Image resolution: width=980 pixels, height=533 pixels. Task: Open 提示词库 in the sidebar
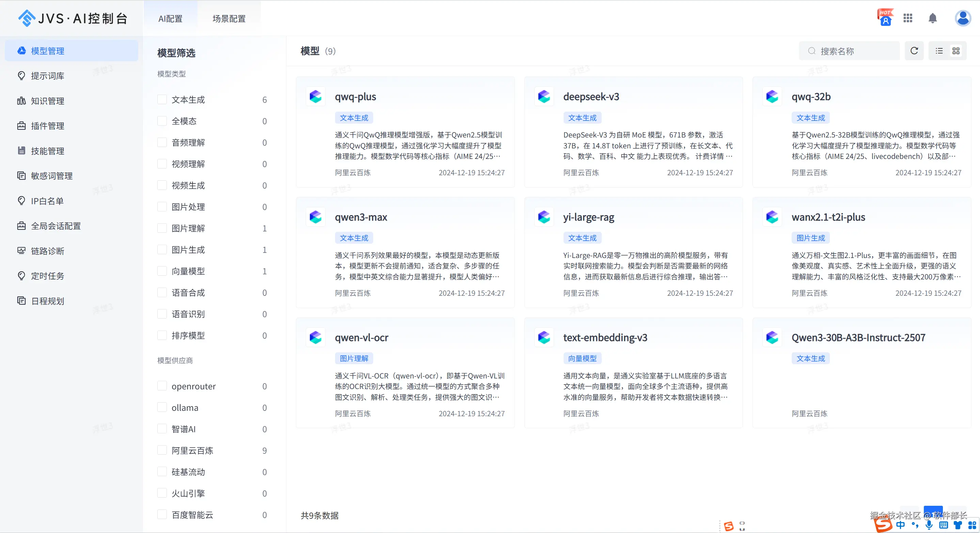pyautogui.click(x=47, y=76)
